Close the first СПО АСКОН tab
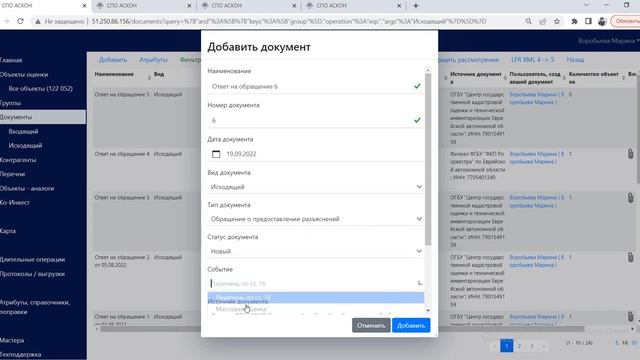Image resolution: width=640 pixels, height=360 pixels. tap(84, 6)
